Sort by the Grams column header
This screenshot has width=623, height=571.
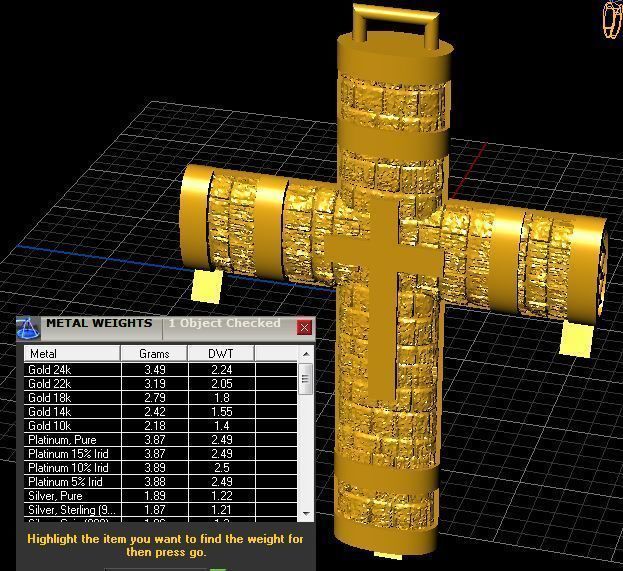[x=154, y=354]
